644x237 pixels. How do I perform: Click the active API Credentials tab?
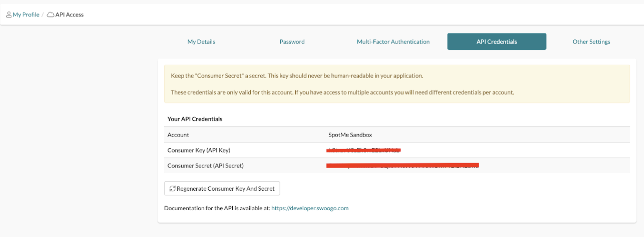pyautogui.click(x=497, y=42)
